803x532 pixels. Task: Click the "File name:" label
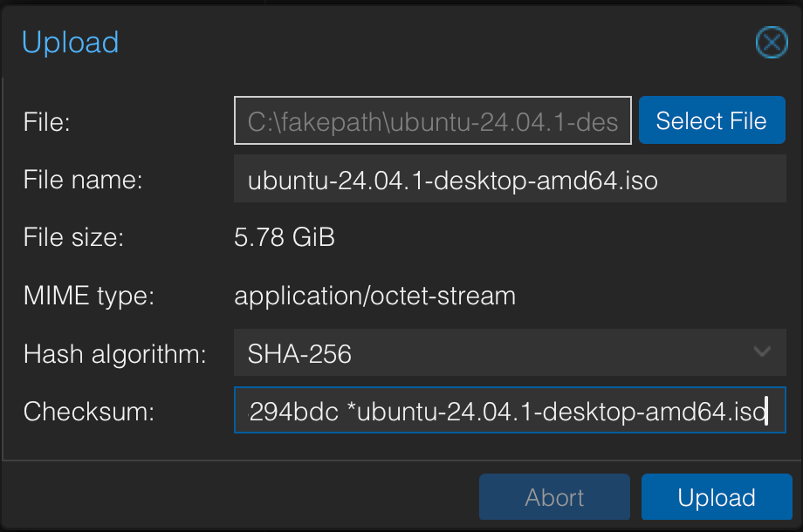tap(83, 181)
